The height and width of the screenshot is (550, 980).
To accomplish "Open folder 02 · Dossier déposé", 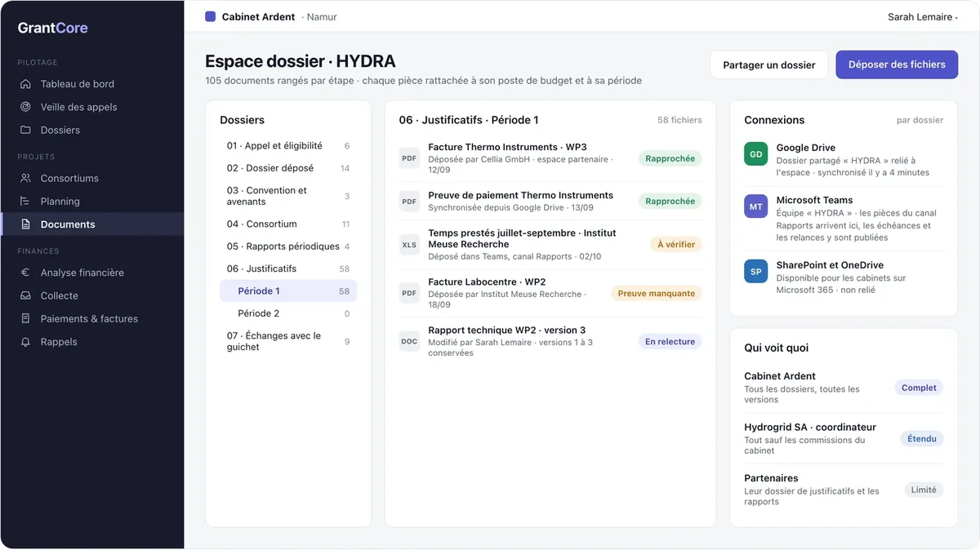I will click(x=288, y=168).
